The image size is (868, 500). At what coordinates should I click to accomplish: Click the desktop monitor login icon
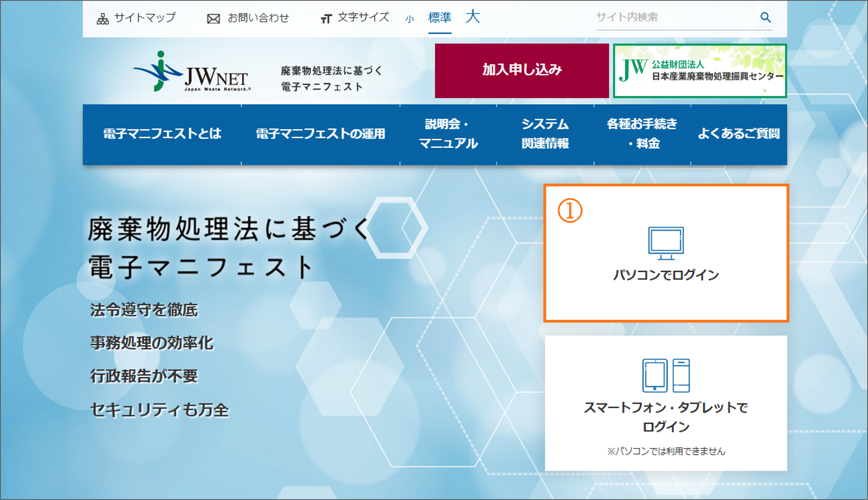pos(666,243)
